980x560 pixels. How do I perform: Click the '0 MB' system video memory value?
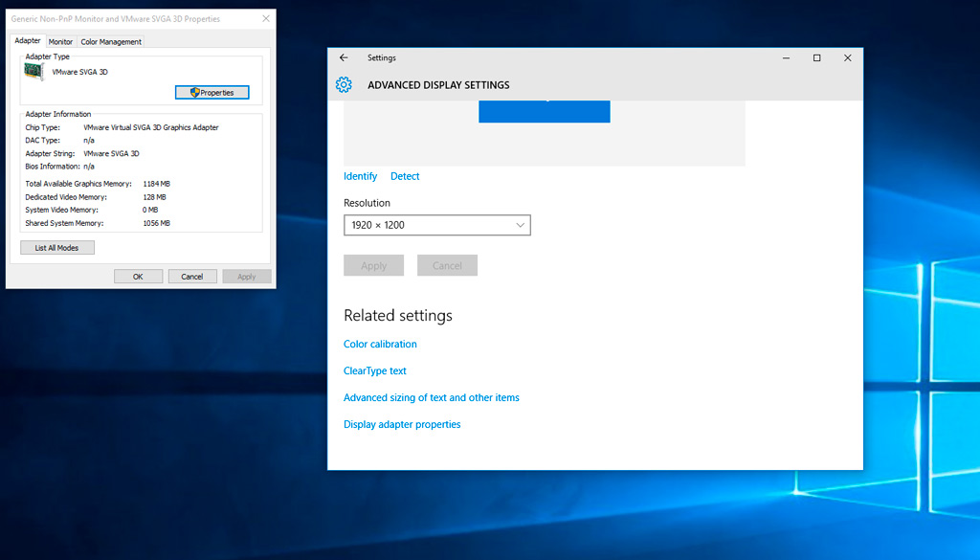click(150, 210)
